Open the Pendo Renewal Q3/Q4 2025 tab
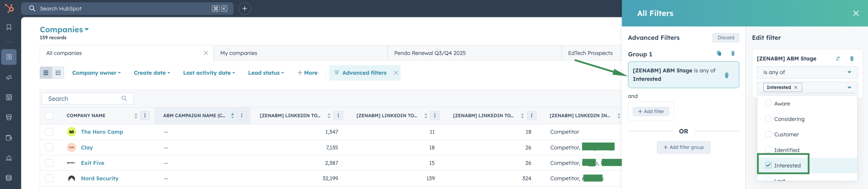868x189 pixels. point(430,53)
